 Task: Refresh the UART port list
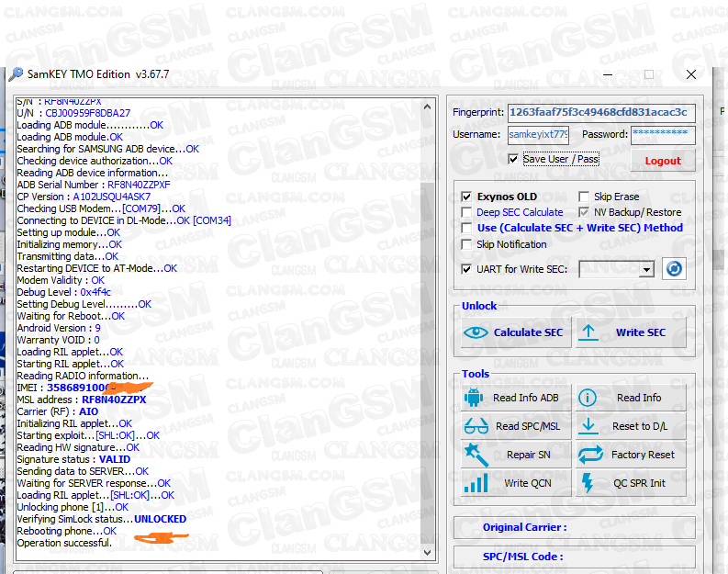pos(674,268)
